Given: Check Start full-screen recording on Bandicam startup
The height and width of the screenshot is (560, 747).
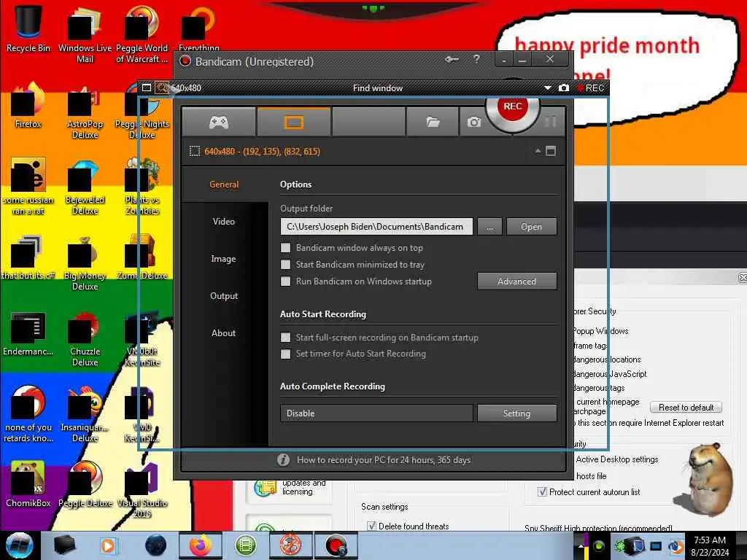Looking at the screenshot, I should click(x=285, y=338).
